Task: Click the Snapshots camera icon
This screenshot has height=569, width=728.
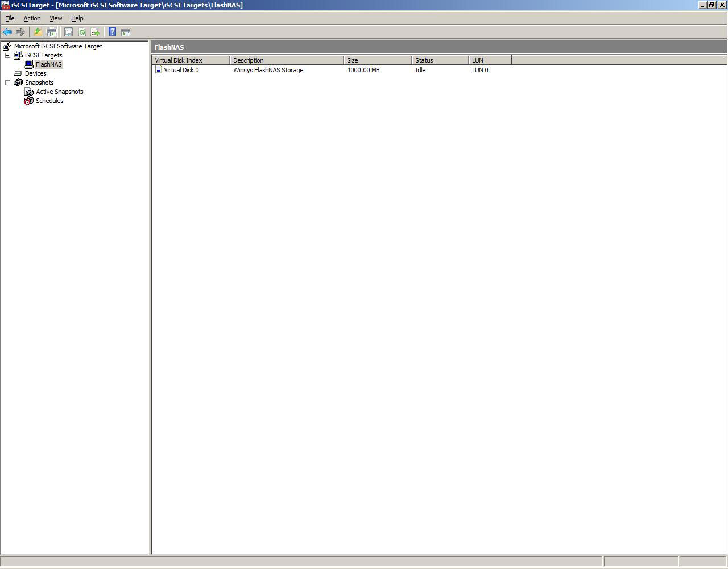Action: (x=18, y=83)
